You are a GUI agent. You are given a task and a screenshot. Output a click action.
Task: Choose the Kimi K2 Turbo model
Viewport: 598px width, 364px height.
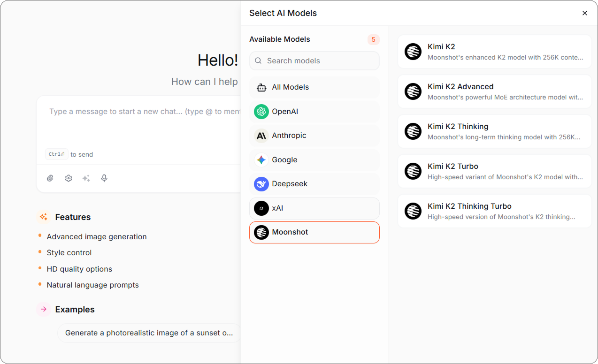(x=495, y=171)
